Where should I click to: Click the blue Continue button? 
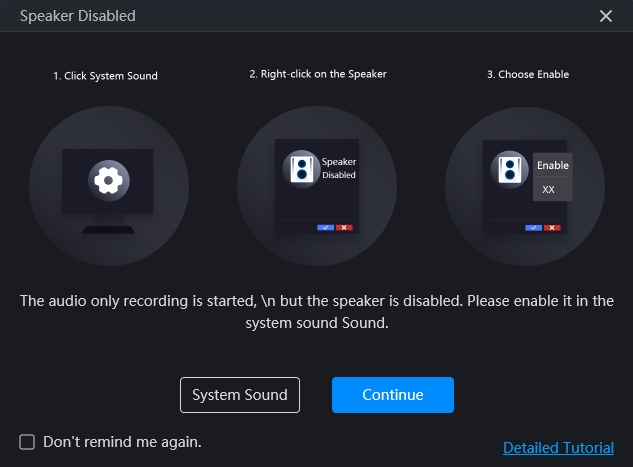coord(393,395)
